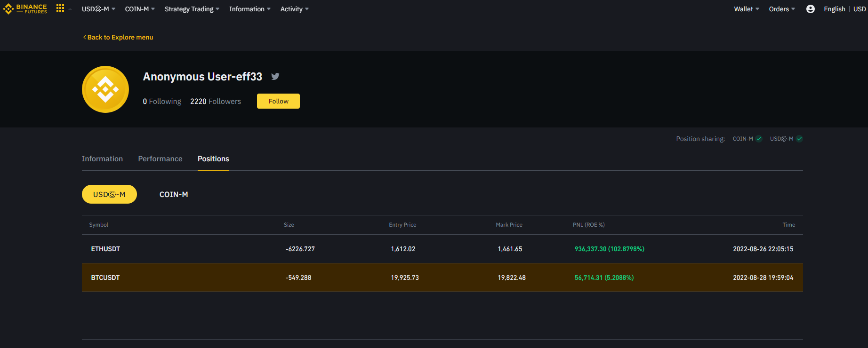Screen dimensions: 868x348
Task: Go back to Explore menu
Action: 118,37
